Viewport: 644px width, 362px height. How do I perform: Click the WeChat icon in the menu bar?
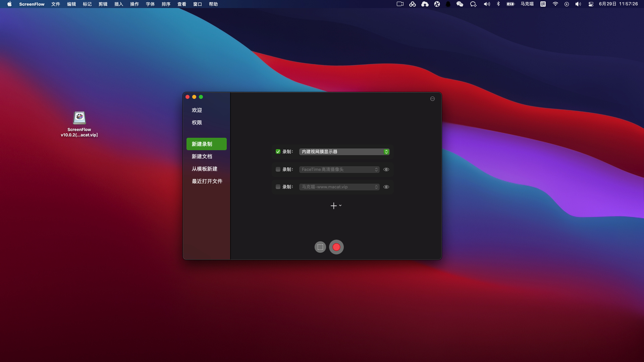[460, 4]
